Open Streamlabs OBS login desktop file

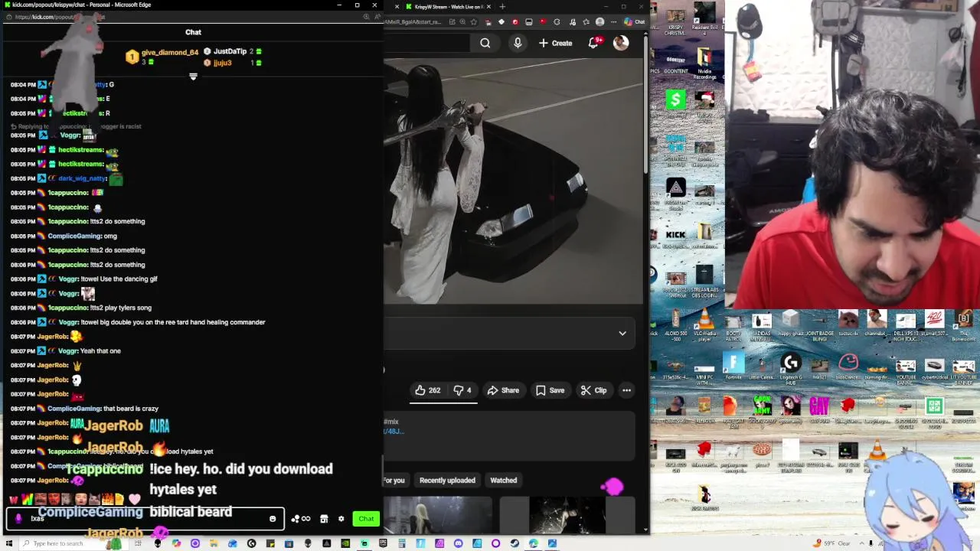coord(704,282)
